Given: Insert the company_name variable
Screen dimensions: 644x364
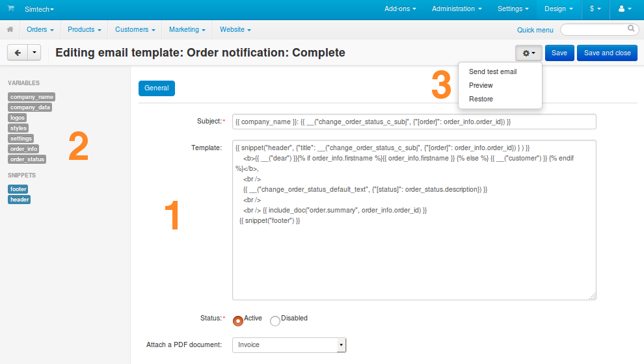Looking at the screenshot, I should (32, 97).
